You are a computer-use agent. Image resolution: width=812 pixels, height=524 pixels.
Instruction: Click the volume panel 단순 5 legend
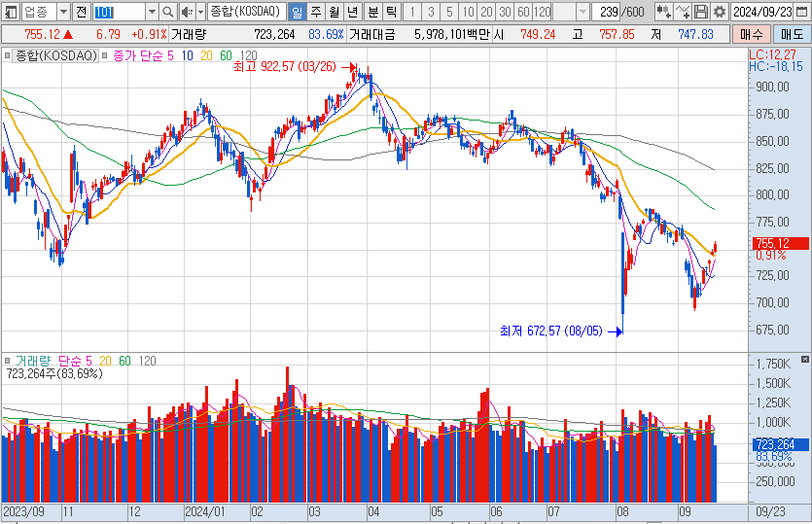coord(75,361)
